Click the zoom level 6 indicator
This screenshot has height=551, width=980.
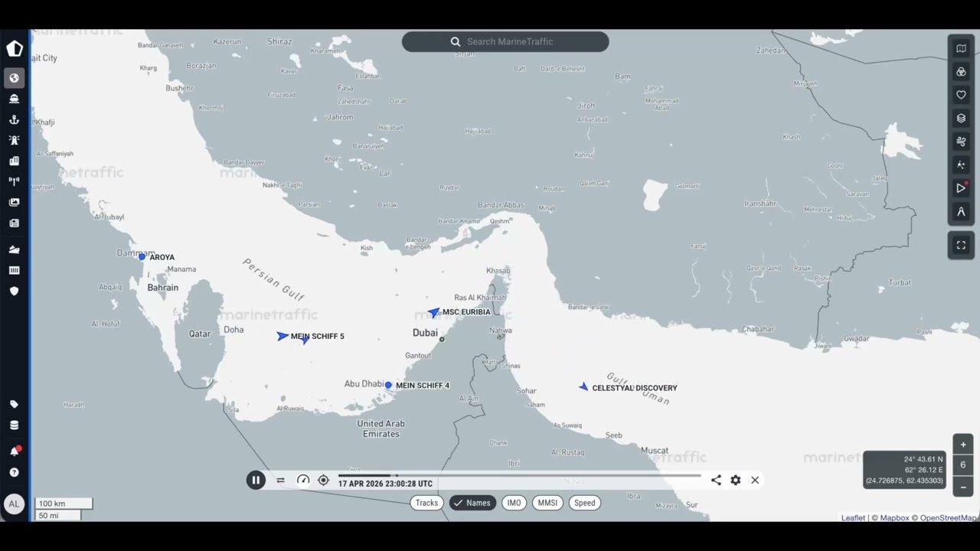coord(963,465)
